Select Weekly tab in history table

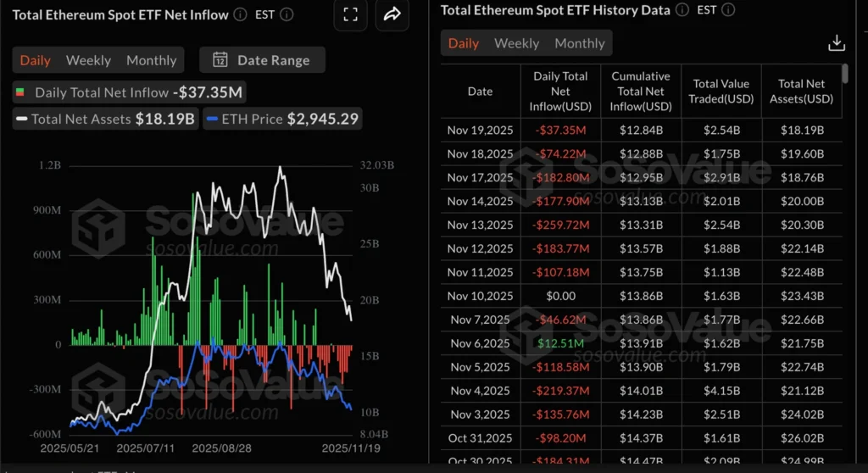[x=516, y=43]
